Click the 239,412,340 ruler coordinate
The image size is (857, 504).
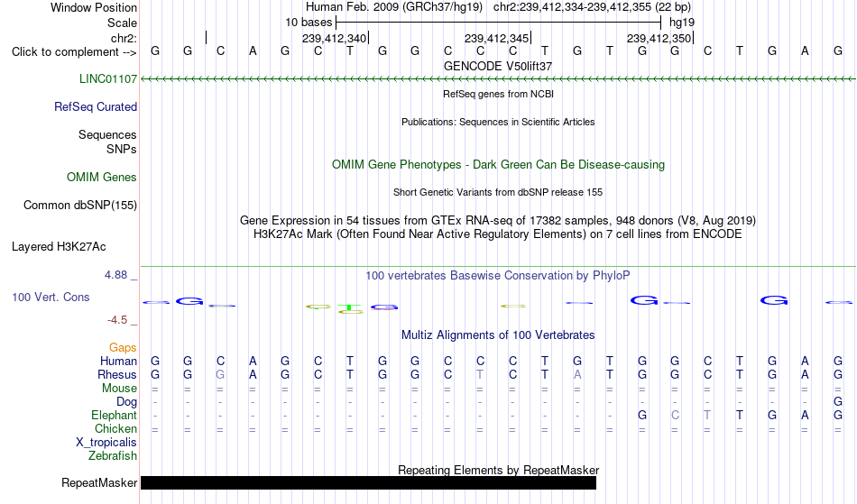[x=334, y=38]
